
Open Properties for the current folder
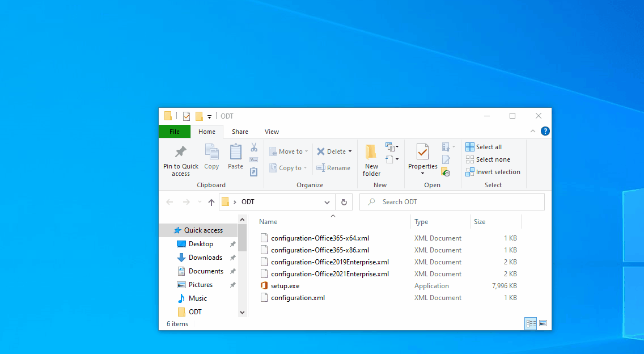point(422,156)
